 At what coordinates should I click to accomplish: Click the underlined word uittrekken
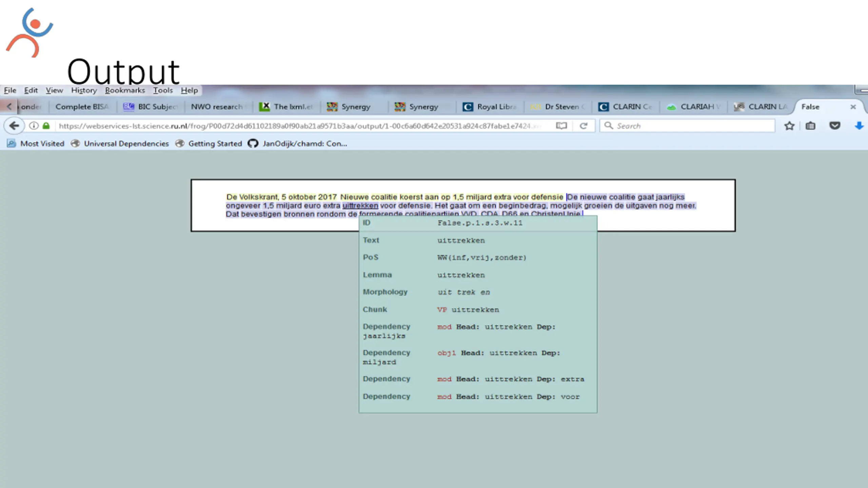(360, 205)
